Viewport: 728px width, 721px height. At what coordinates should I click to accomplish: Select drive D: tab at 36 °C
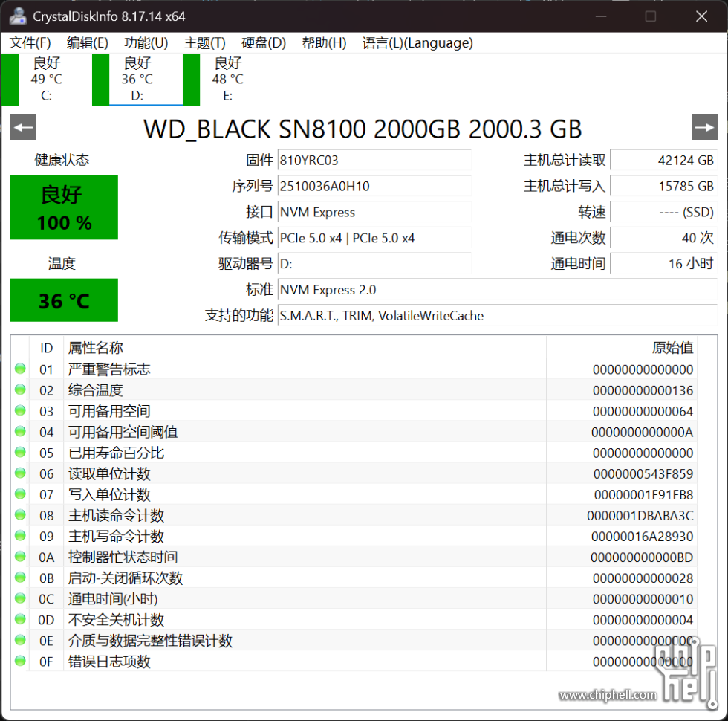pos(137,80)
